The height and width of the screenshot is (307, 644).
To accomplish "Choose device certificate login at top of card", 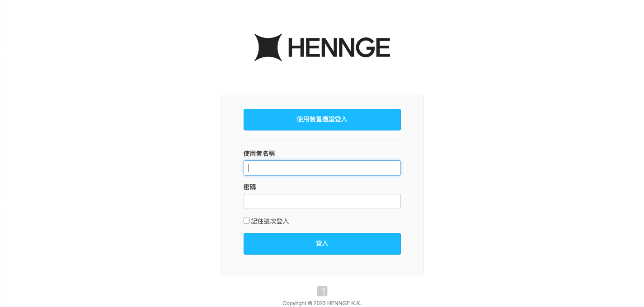I will click(322, 120).
